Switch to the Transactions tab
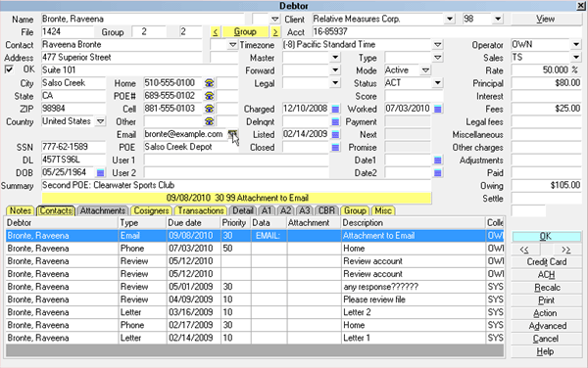 201,210
